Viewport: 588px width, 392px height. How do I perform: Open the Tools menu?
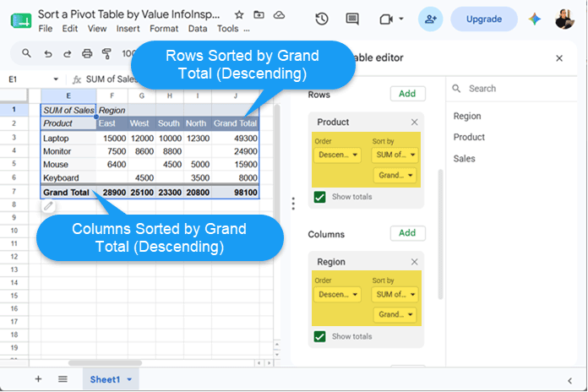[227, 29]
